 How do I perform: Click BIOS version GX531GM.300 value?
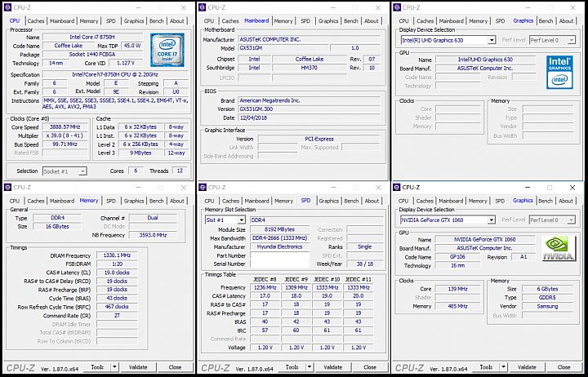click(x=309, y=109)
